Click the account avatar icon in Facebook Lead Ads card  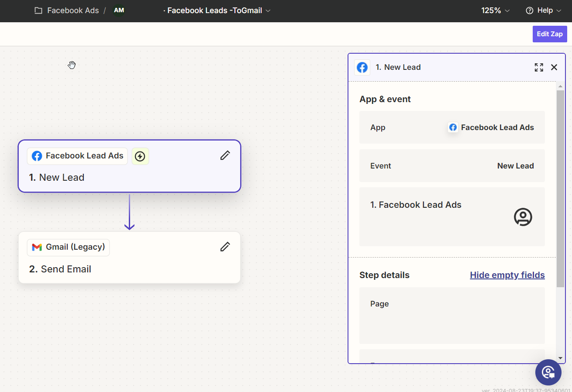(523, 217)
